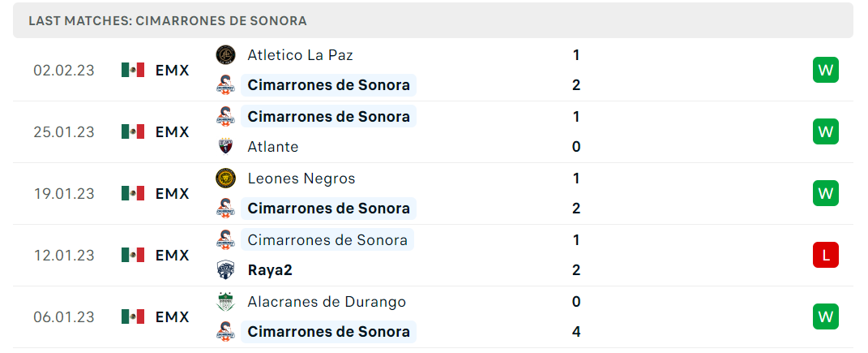
Task: Open the Atletico La Paz team link
Action: pyautogui.click(x=300, y=55)
